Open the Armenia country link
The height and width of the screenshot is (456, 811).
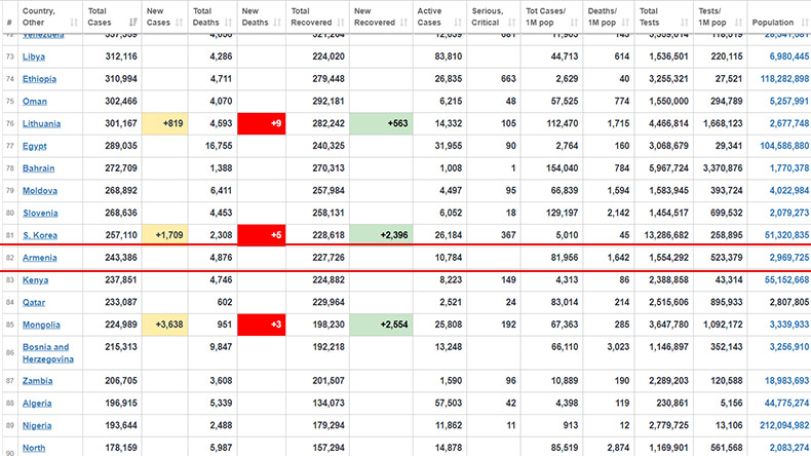(x=40, y=257)
